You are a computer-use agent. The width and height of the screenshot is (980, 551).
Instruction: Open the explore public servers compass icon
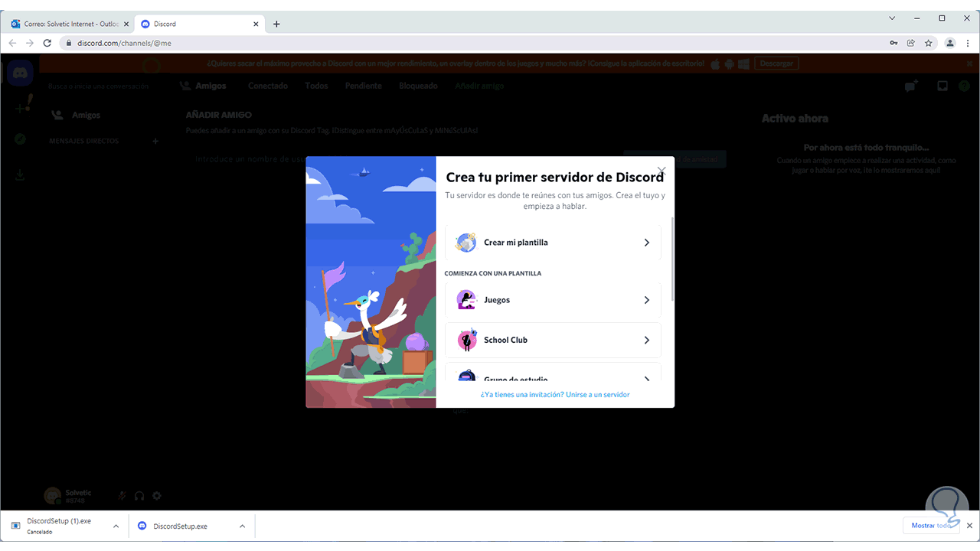coord(20,140)
